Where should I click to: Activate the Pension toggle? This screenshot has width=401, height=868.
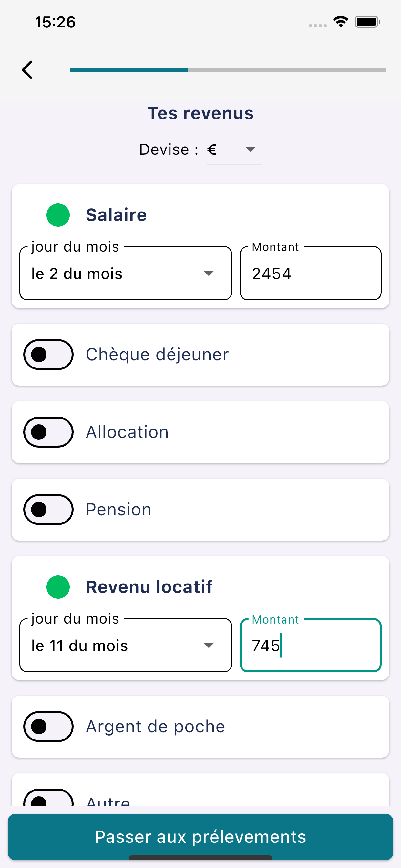(x=48, y=510)
